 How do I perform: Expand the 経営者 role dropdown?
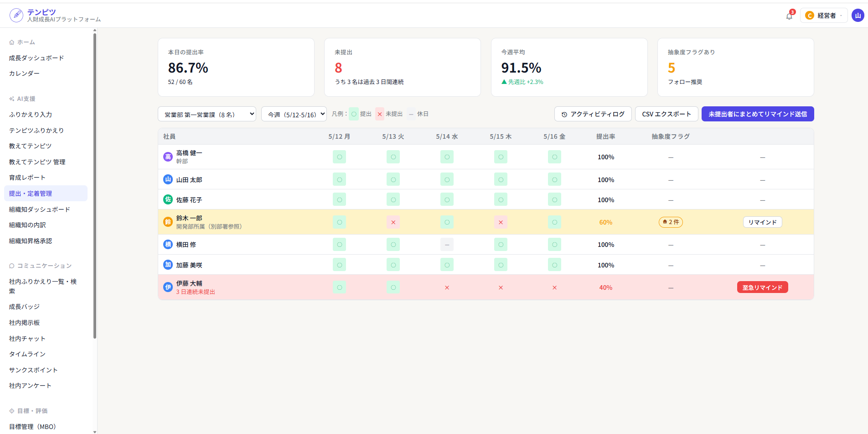point(824,16)
